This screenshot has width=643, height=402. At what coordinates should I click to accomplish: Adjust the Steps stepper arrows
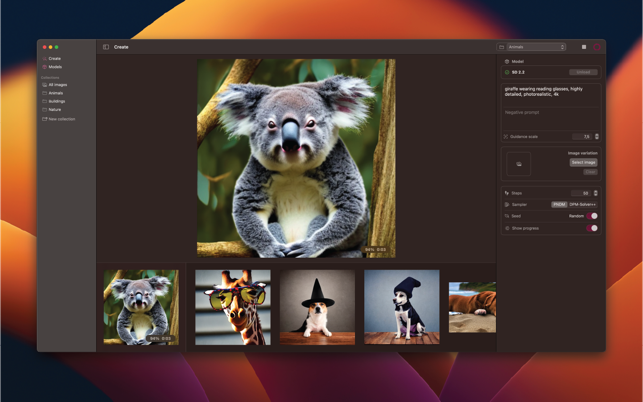click(595, 193)
